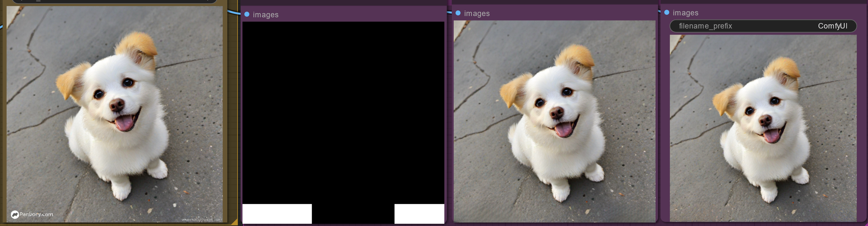Click the images input dot on the save image node
The width and height of the screenshot is (868, 226).
(667, 12)
